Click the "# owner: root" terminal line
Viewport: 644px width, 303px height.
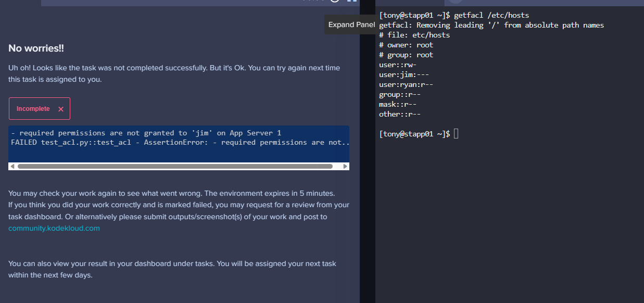point(406,45)
